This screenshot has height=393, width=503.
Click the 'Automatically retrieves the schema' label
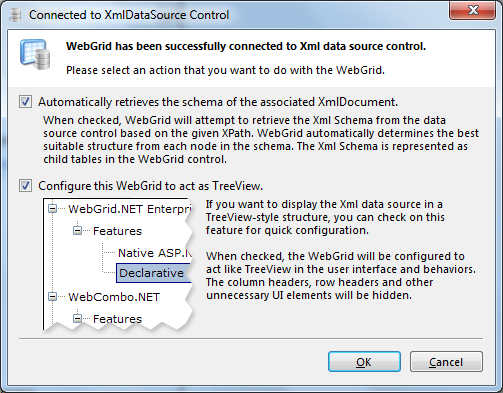(x=218, y=102)
